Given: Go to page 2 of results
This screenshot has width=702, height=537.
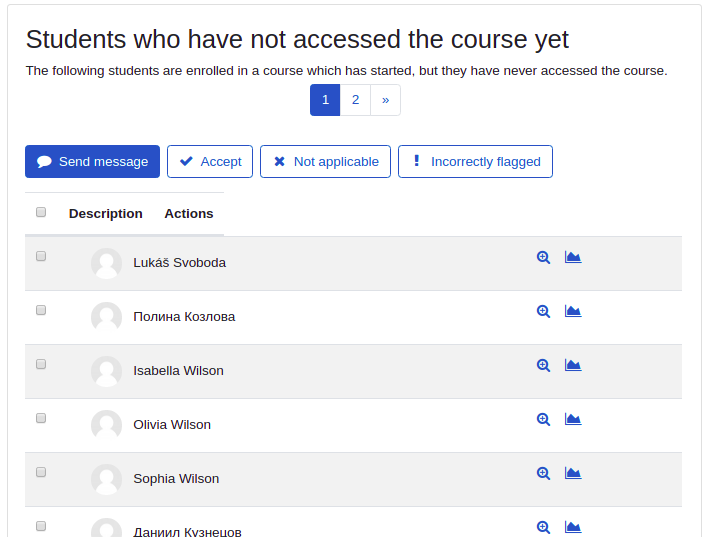Looking at the screenshot, I should click(355, 100).
